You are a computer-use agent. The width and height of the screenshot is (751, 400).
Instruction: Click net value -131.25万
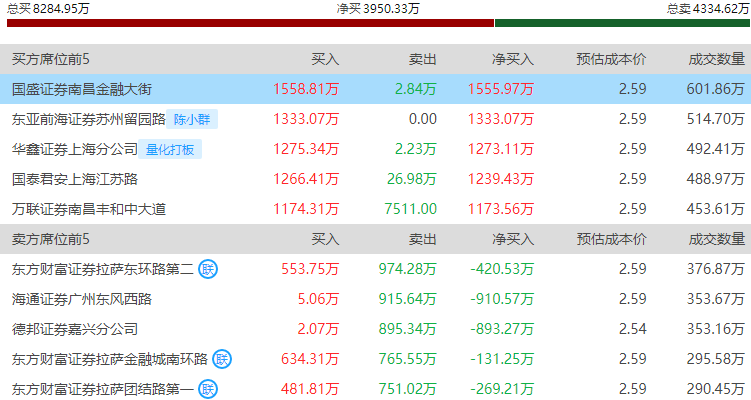[502, 359]
